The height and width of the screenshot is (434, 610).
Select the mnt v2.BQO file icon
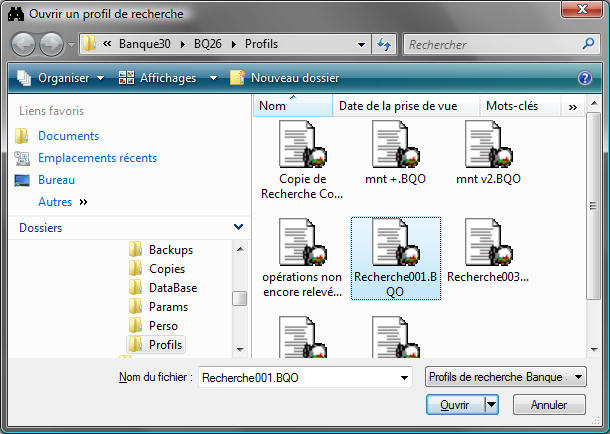[x=484, y=146]
